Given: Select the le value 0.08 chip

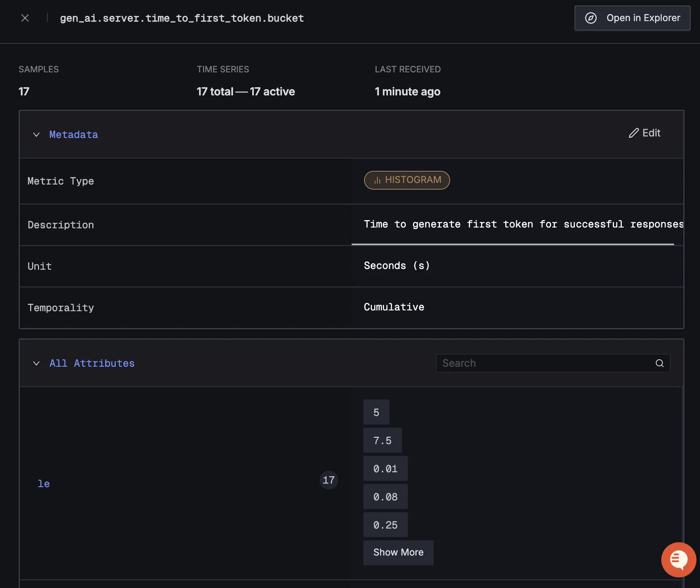Looking at the screenshot, I should click(x=385, y=497).
